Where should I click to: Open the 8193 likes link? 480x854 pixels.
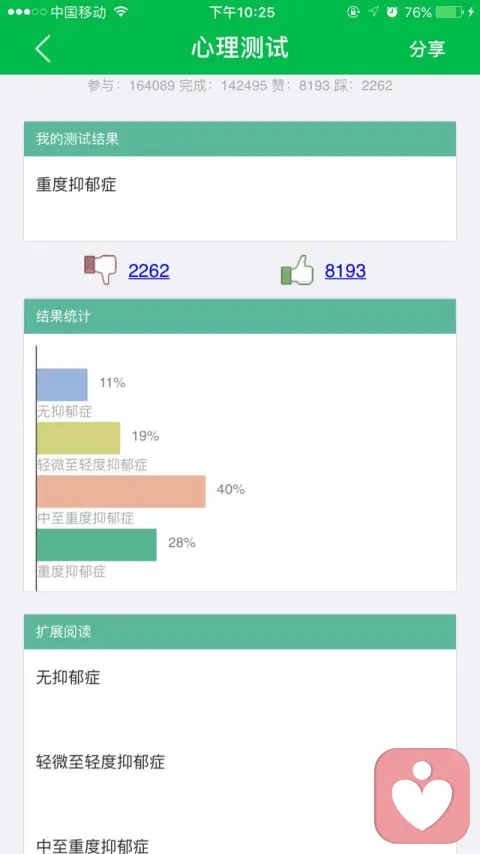click(345, 271)
